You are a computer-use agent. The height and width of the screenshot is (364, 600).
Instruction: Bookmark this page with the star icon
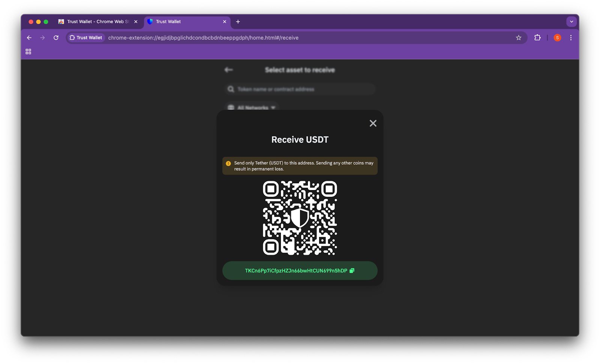pos(519,38)
